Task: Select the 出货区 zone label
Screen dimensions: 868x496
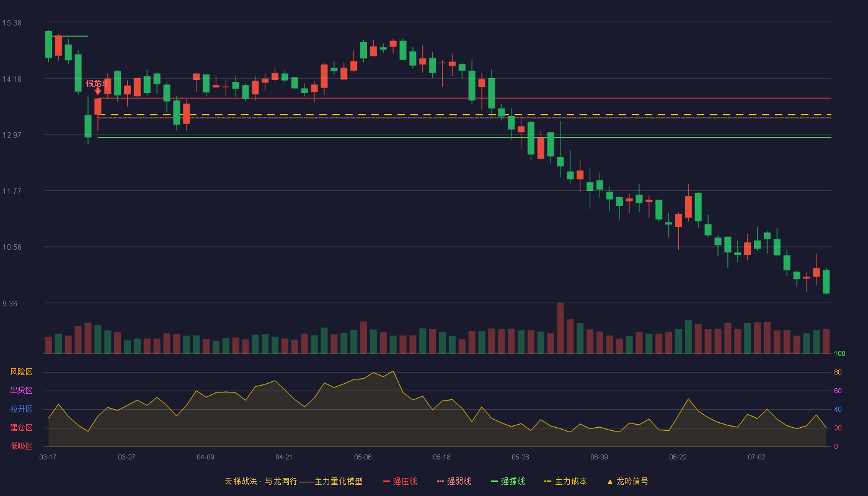Action: pyautogui.click(x=21, y=391)
